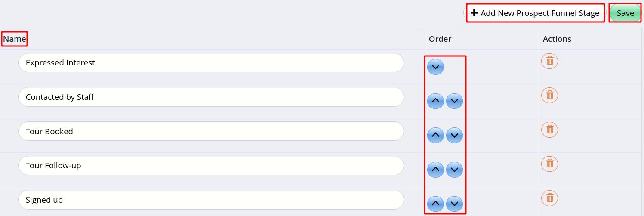The image size is (644, 216).
Task: Move Tour Booked stage down
Action: pos(454,135)
